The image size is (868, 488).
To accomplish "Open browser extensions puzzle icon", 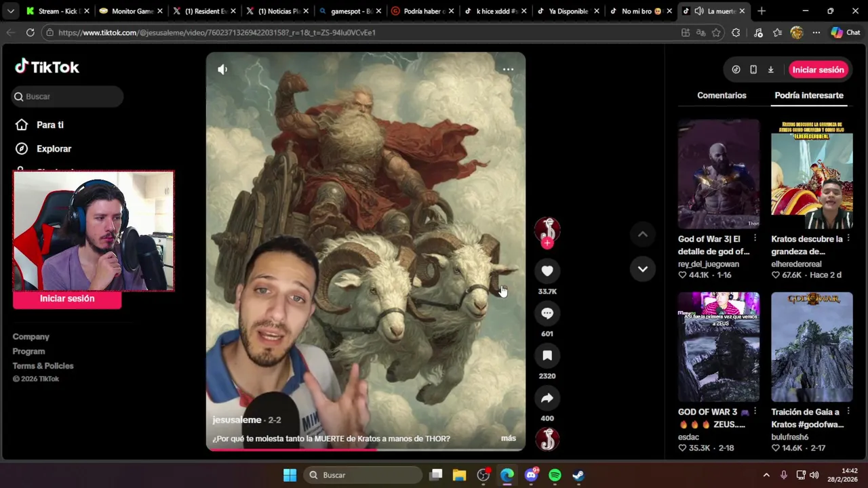I will click(736, 33).
